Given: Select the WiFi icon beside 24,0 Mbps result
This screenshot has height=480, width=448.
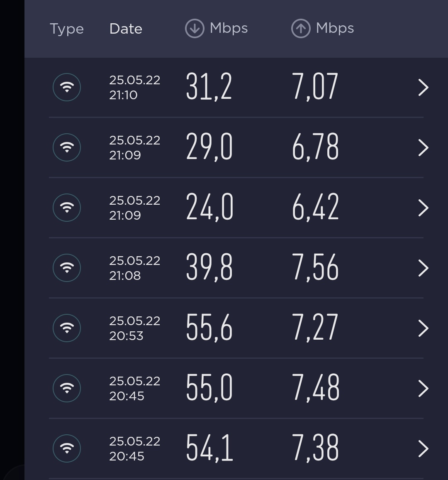Looking at the screenshot, I should 67,208.
